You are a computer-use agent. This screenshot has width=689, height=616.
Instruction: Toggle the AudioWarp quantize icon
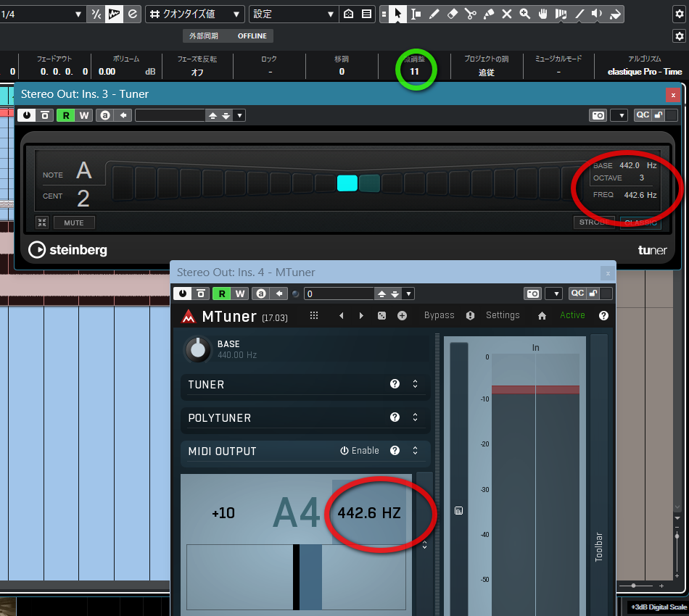point(115,14)
